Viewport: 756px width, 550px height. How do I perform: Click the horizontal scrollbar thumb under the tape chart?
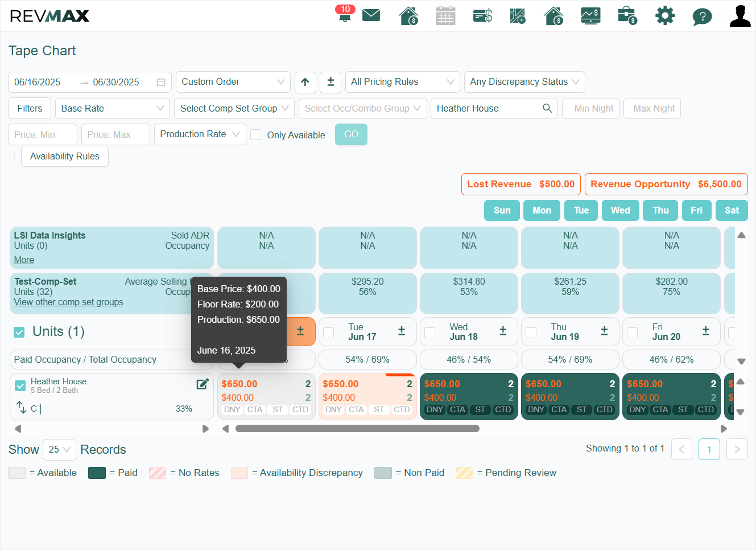tap(357, 428)
